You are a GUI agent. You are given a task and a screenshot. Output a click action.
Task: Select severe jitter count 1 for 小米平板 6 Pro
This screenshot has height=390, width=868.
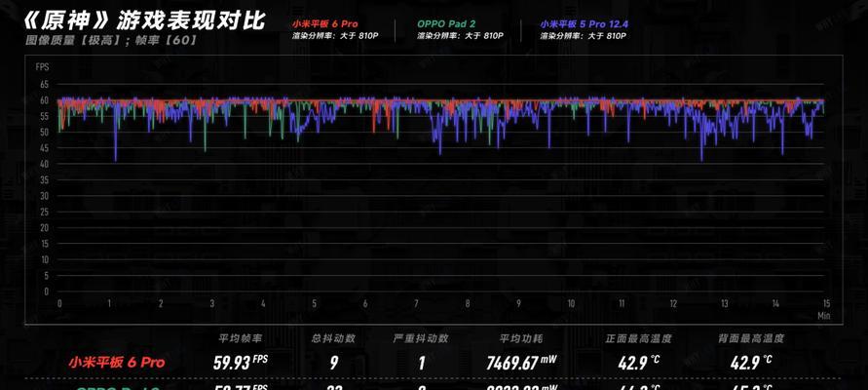pyautogui.click(x=421, y=364)
